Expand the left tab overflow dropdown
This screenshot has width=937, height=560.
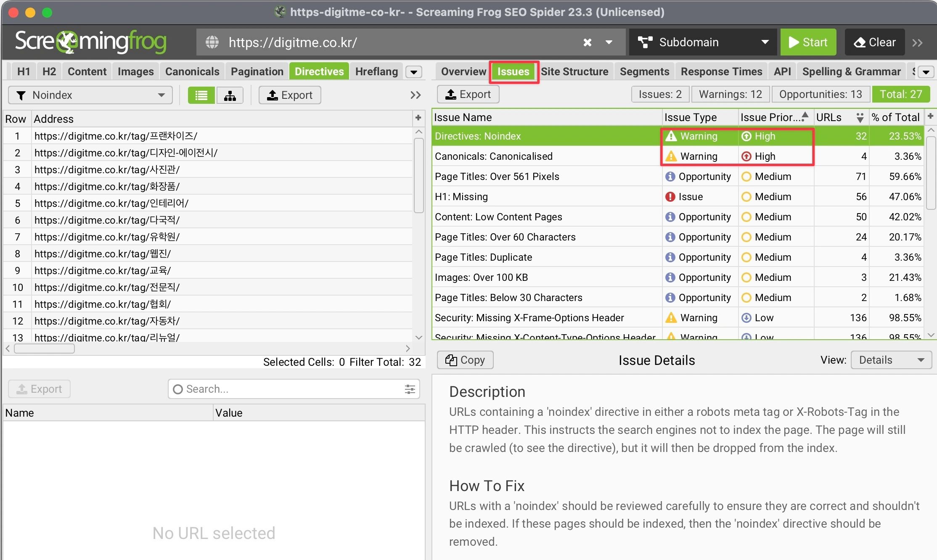click(414, 72)
